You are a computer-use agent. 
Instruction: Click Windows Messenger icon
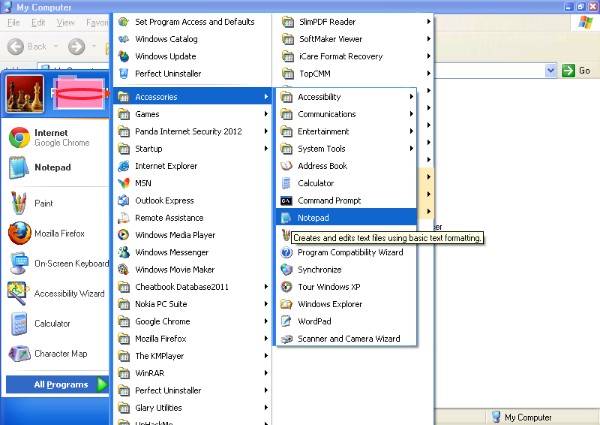click(124, 252)
